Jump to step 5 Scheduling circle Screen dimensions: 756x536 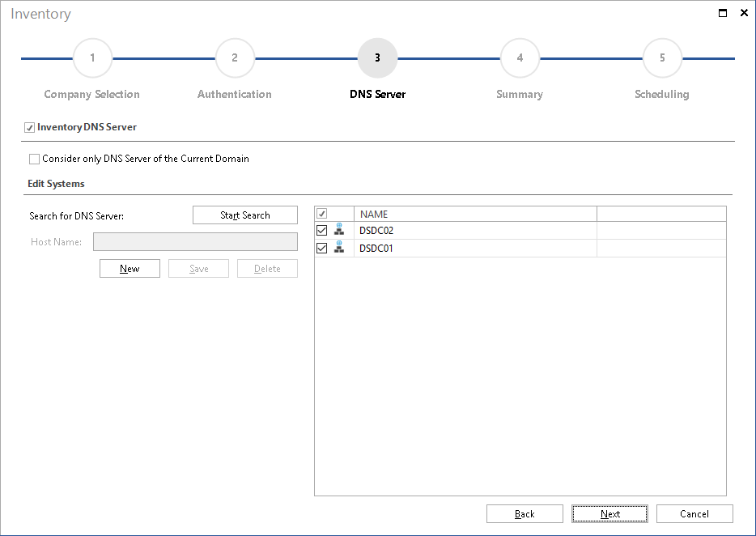(x=662, y=58)
